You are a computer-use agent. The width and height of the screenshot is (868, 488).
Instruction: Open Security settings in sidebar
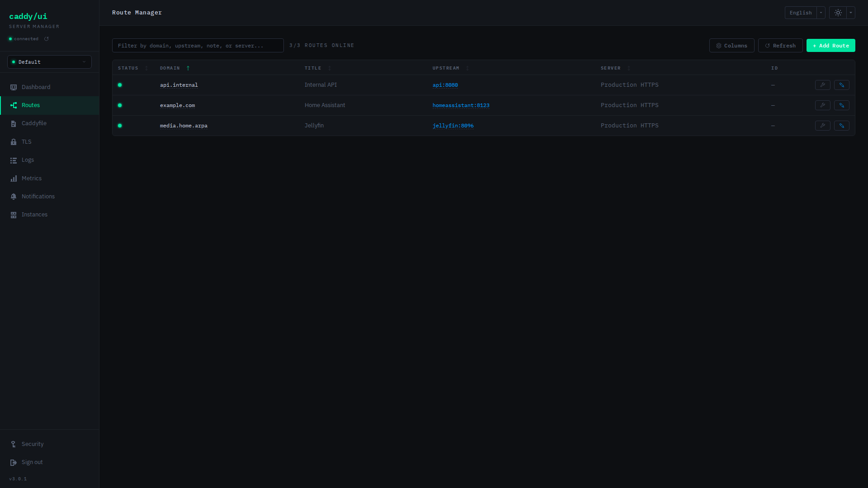click(50, 444)
